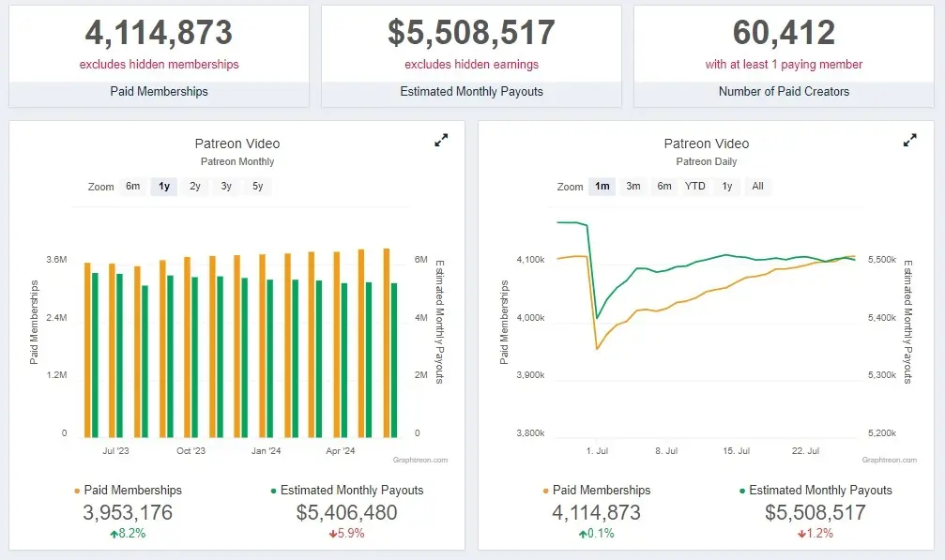Select the 2y zoom on the monthly chart
This screenshot has width=945, height=560.
(x=194, y=187)
